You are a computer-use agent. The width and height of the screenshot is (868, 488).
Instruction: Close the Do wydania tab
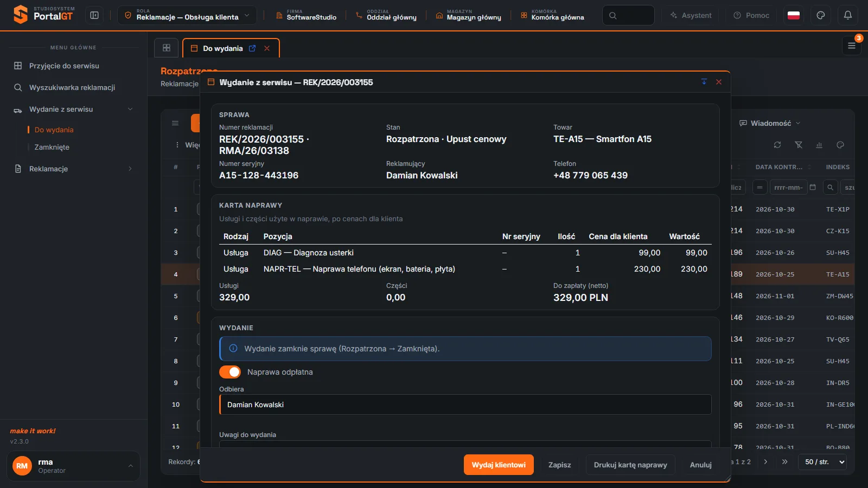click(x=267, y=48)
